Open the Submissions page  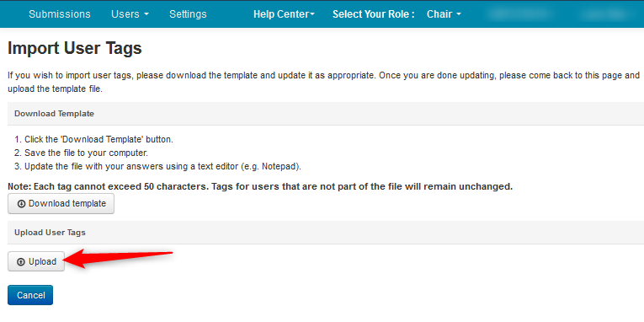tap(60, 14)
